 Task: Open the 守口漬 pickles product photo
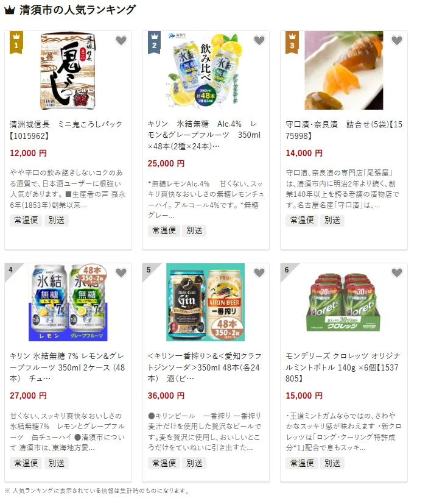point(343,71)
